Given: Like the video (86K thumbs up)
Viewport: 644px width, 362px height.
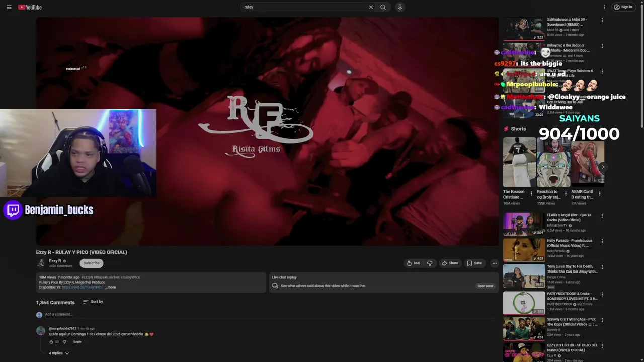Looking at the screenshot, I should [x=413, y=263].
